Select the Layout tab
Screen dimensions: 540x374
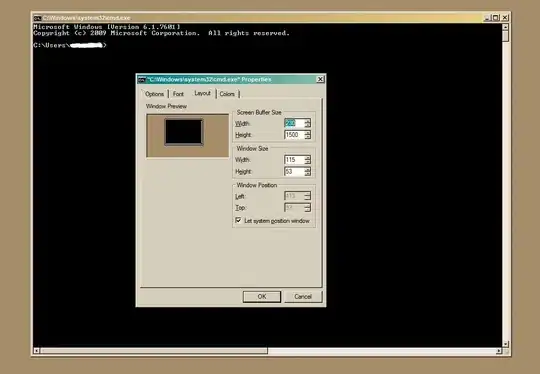pyautogui.click(x=202, y=93)
